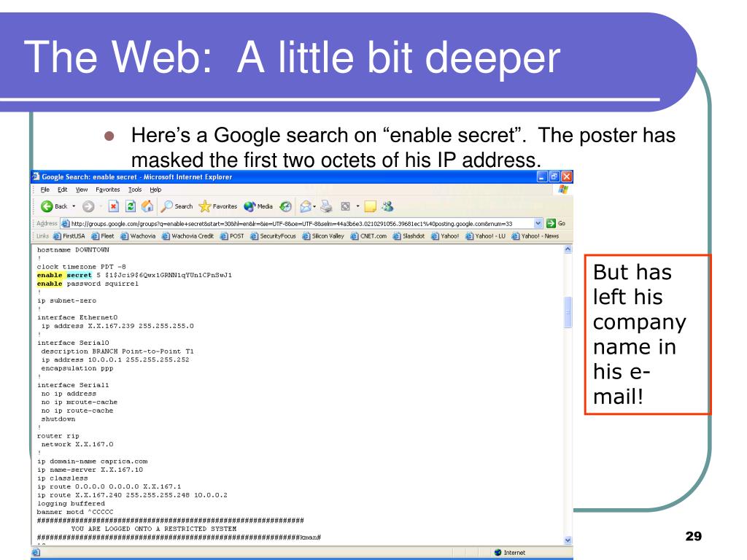Click the vertical scrollbar thumb

point(568,312)
